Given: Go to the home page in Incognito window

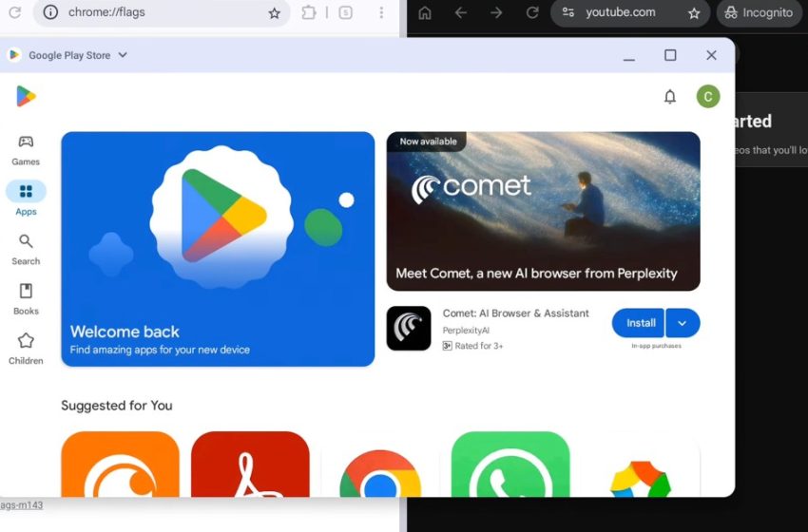Looking at the screenshot, I should tap(425, 13).
